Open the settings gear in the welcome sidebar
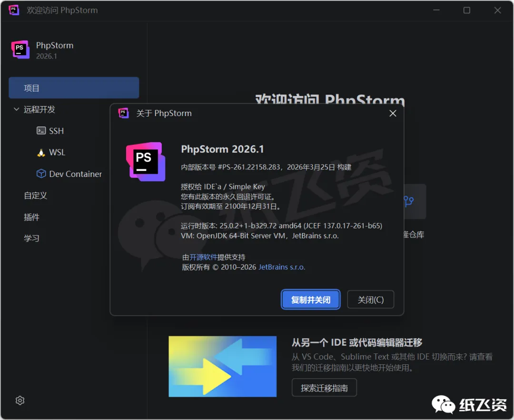This screenshot has width=514, height=420. point(20,400)
